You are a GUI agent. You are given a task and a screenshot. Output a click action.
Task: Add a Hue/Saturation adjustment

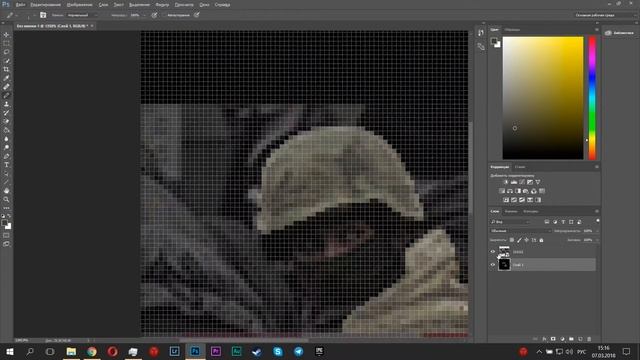coord(502,191)
